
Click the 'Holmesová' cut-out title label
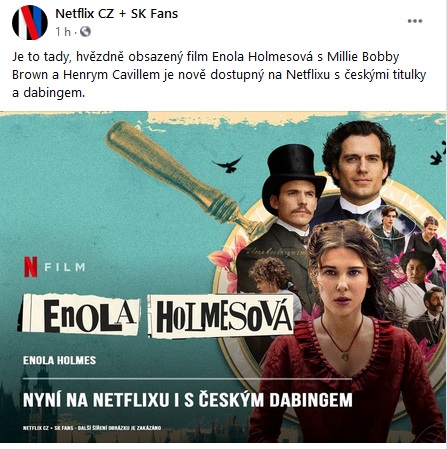tap(221, 316)
